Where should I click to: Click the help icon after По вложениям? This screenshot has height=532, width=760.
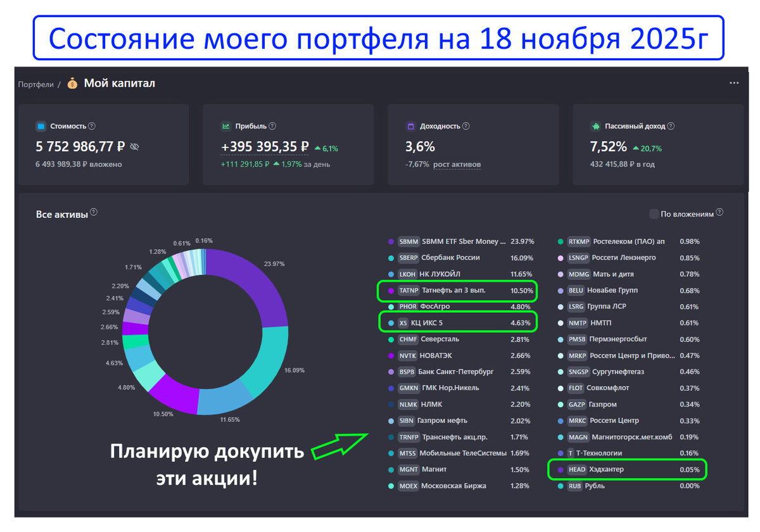[x=719, y=212]
